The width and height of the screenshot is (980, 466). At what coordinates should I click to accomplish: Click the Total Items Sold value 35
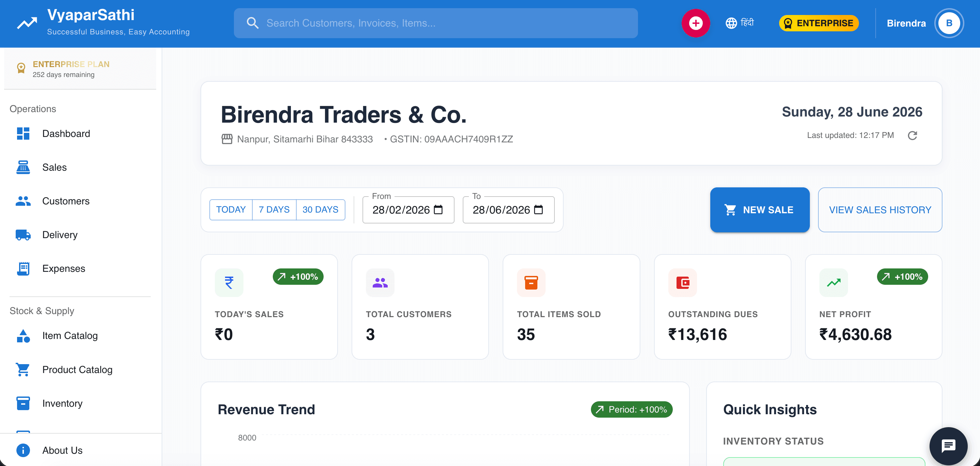click(526, 335)
